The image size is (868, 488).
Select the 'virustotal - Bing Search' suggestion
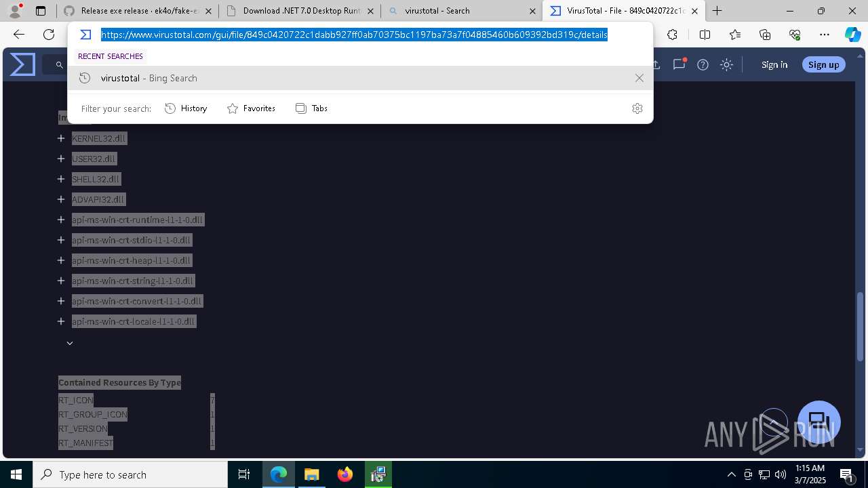pyautogui.click(x=360, y=78)
